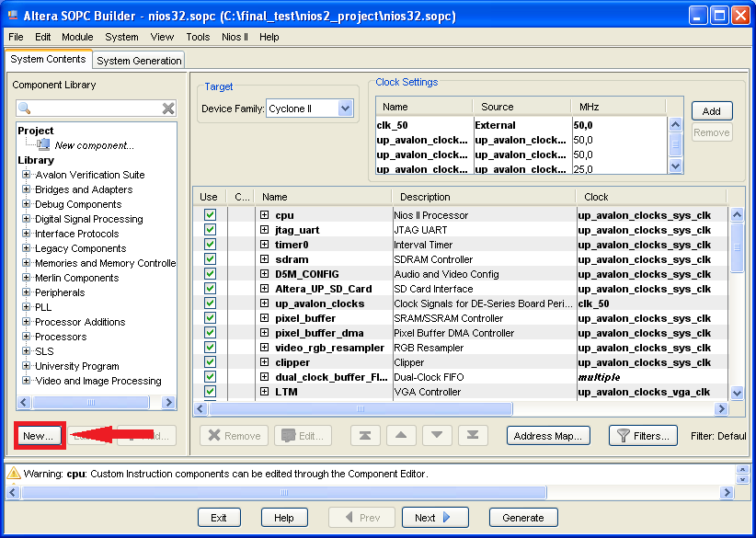Clear the component search with the X icon

[168, 108]
